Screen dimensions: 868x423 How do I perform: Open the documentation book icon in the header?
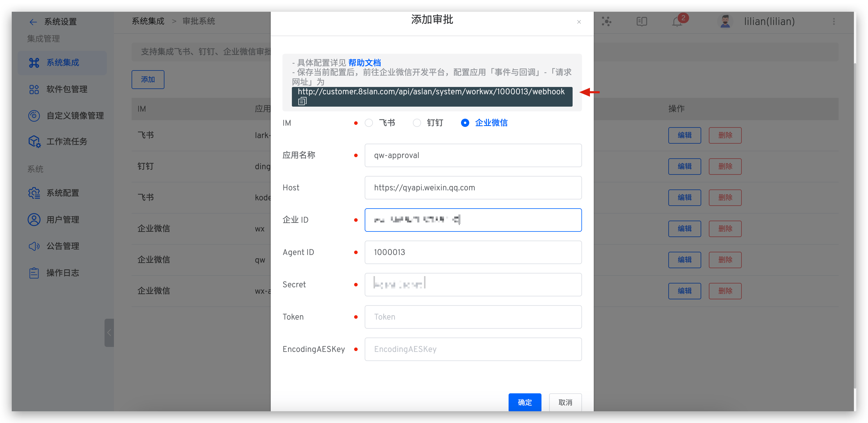coord(642,21)
